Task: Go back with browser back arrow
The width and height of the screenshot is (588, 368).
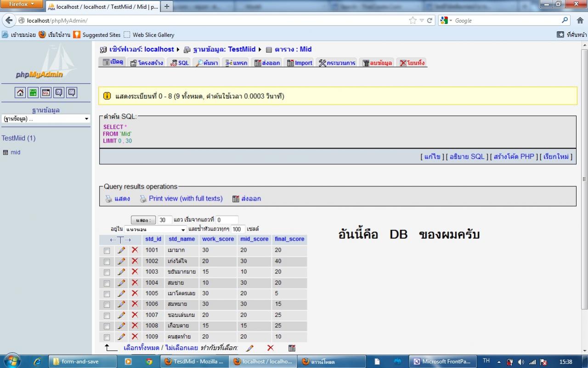Action: pos(9,21)
